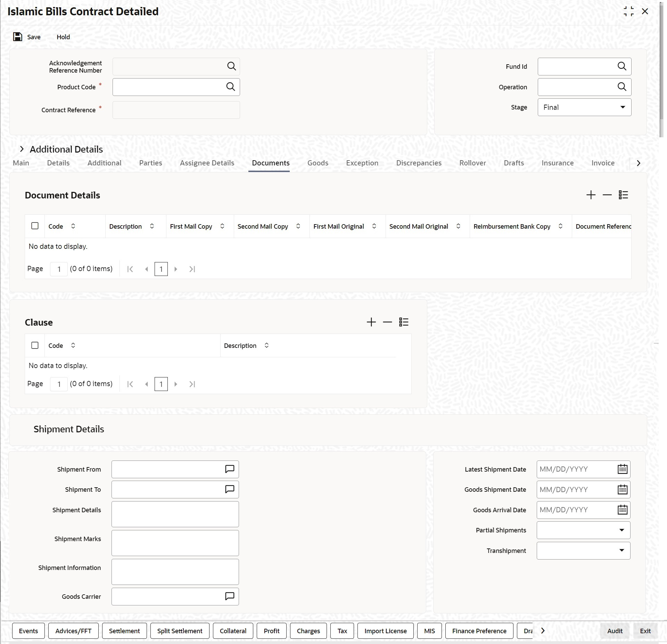Open the Transhipment dropdown
667x644 pixels.
[583, 551]
